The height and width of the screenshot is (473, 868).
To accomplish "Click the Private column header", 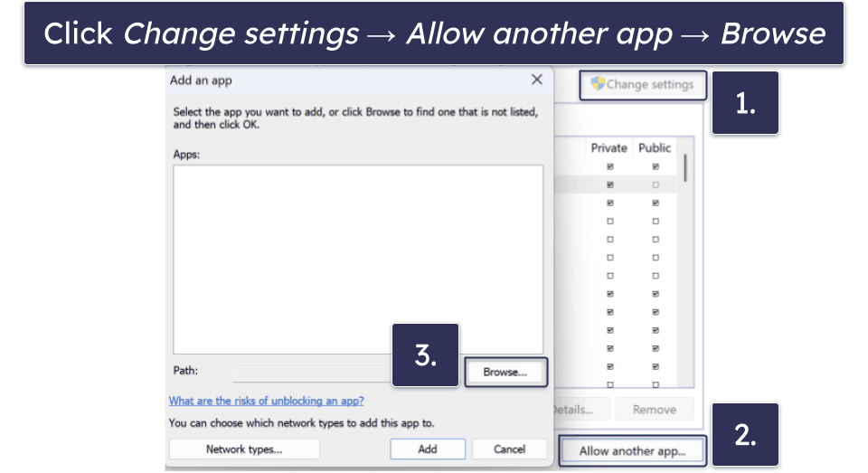I will [x=609, y=148].
